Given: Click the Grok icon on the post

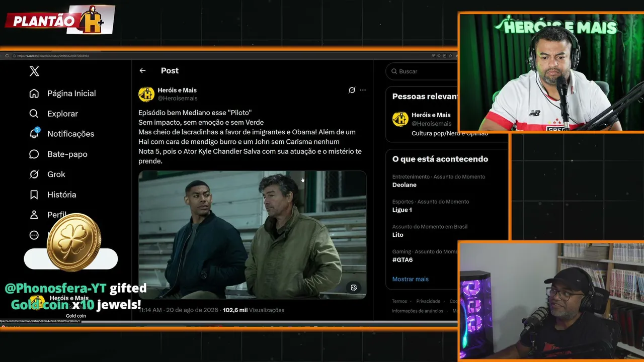Looking at the screenshot, I should tap(352, 90).
